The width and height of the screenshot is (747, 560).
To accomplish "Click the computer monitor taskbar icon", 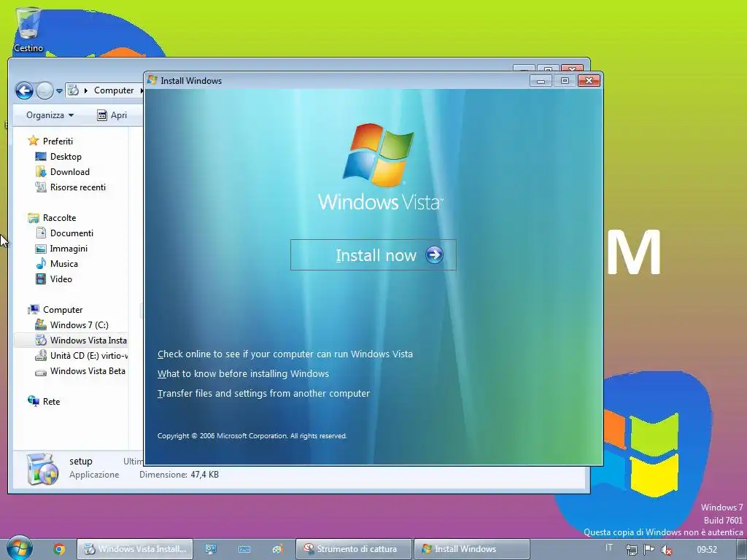I will [211, 549].
